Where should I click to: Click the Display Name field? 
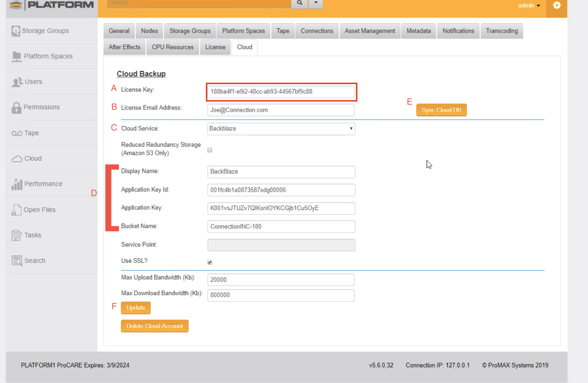tap(281, 172)
